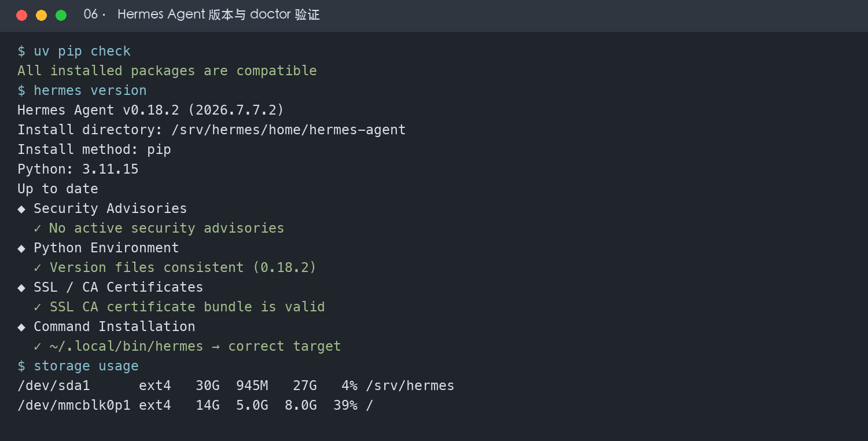Click the storage usage command line
The width and height of the screenshot is (868, 441).
[78, 366]
